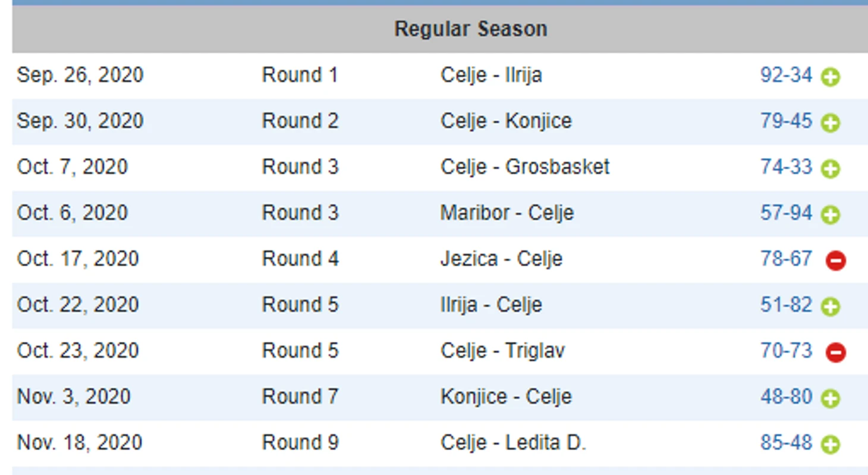Open the 78-67 score link
Screen dimensions: 868x475
(785, 259)
